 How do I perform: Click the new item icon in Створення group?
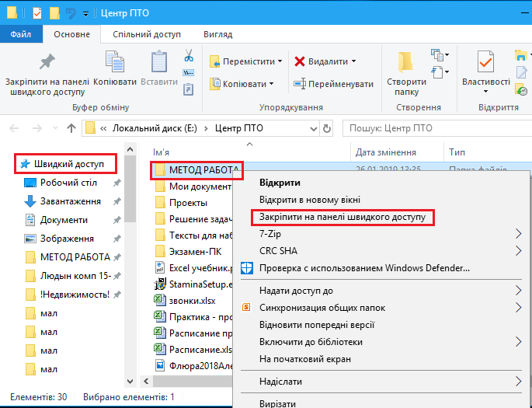[x=437, y=54]
